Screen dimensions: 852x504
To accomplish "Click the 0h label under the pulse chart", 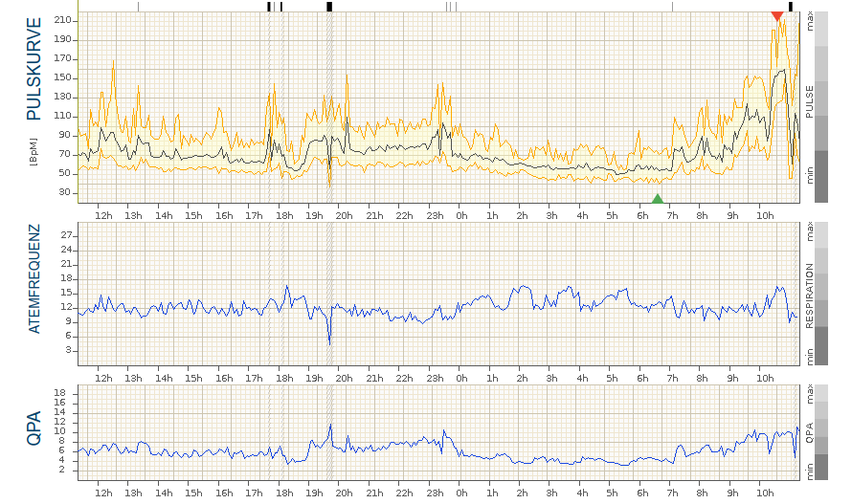I will coord(461,215).
